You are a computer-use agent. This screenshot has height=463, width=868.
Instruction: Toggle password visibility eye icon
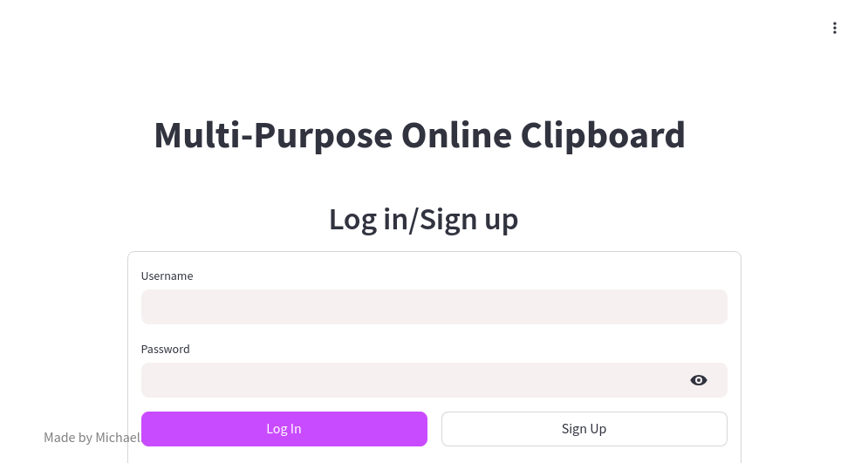pos(699,380)
